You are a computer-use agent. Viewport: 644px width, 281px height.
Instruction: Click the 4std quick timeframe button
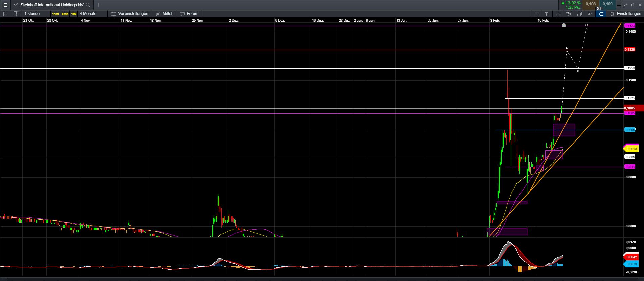(65, 14)
